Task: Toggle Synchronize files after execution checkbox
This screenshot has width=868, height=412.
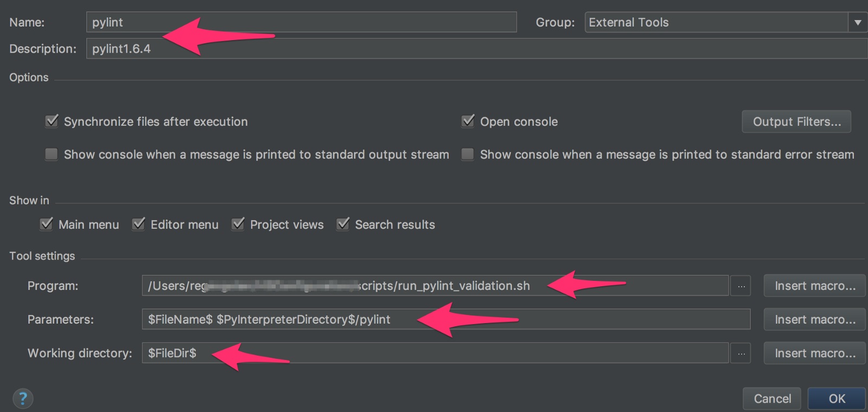Action: point(52,121)
